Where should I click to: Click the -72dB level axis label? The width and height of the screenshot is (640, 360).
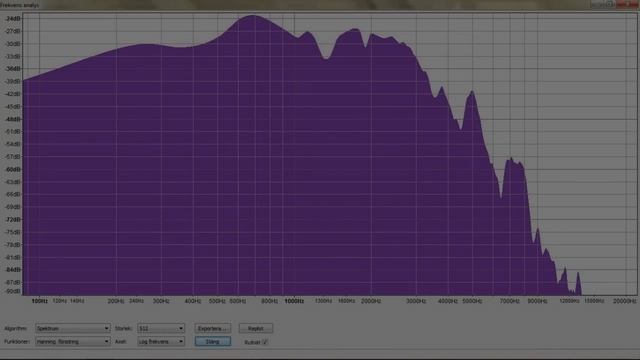click(13, 220)
